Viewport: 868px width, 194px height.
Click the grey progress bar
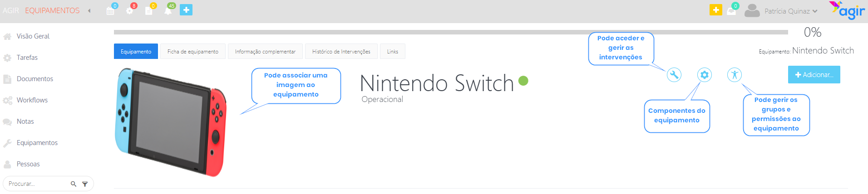(451, 32)
